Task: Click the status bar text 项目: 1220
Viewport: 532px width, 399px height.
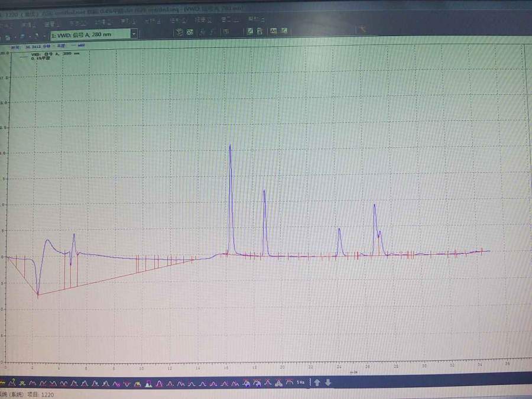Action: coord(40,394)
